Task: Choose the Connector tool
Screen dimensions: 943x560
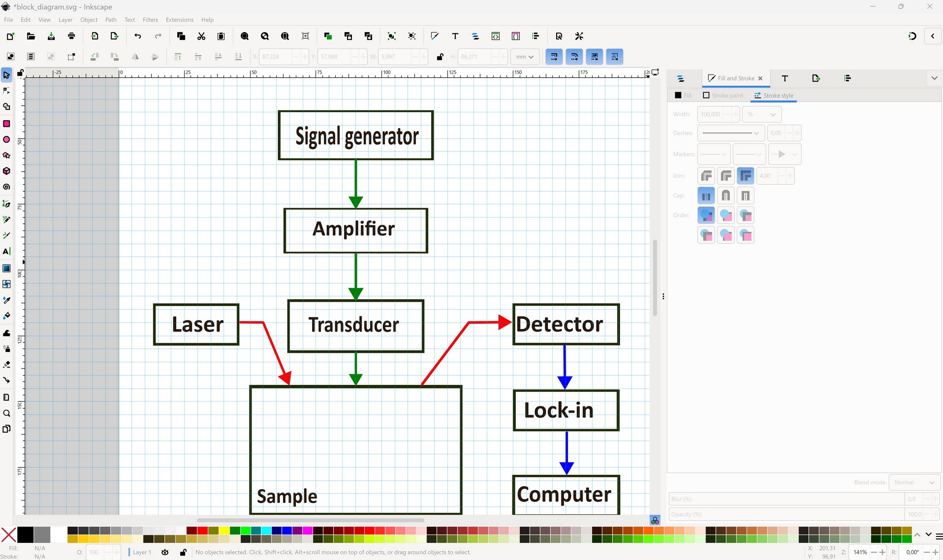Action: (x=6, y=380)
